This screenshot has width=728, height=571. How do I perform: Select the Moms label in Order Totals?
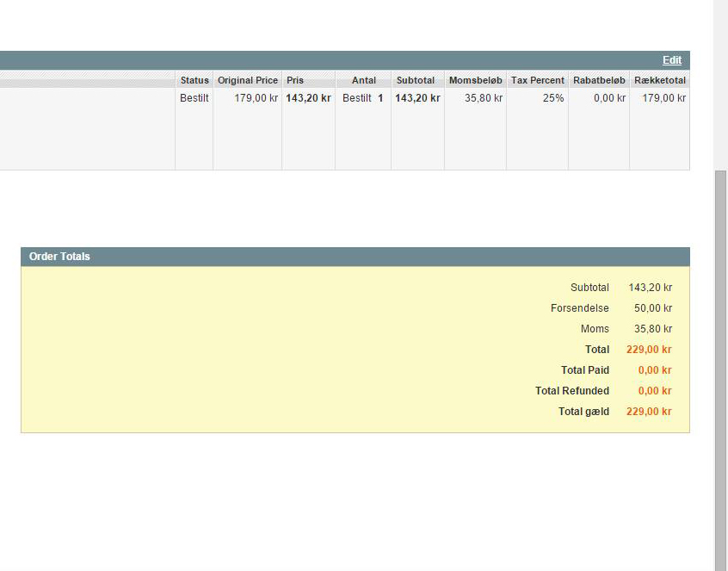(595, 329)
